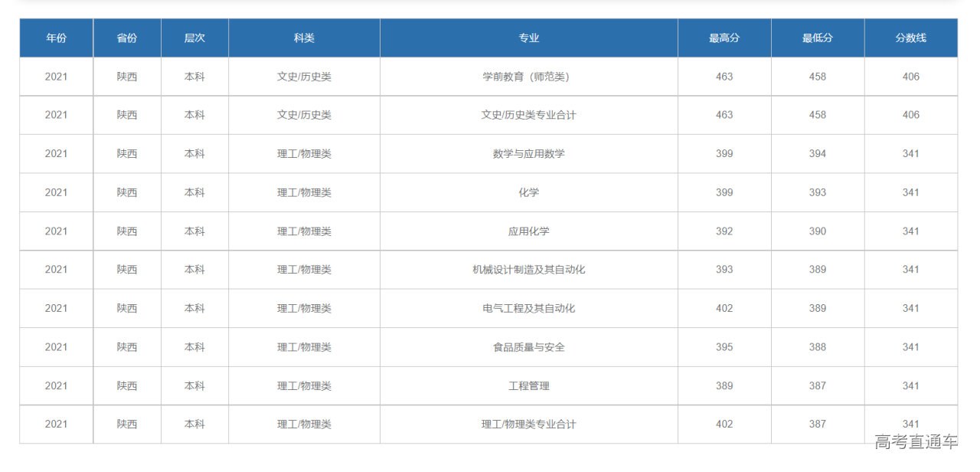Screen dimensions: 980x472
Task: Select the 层次 column header
Action: [x=194, y=38]
